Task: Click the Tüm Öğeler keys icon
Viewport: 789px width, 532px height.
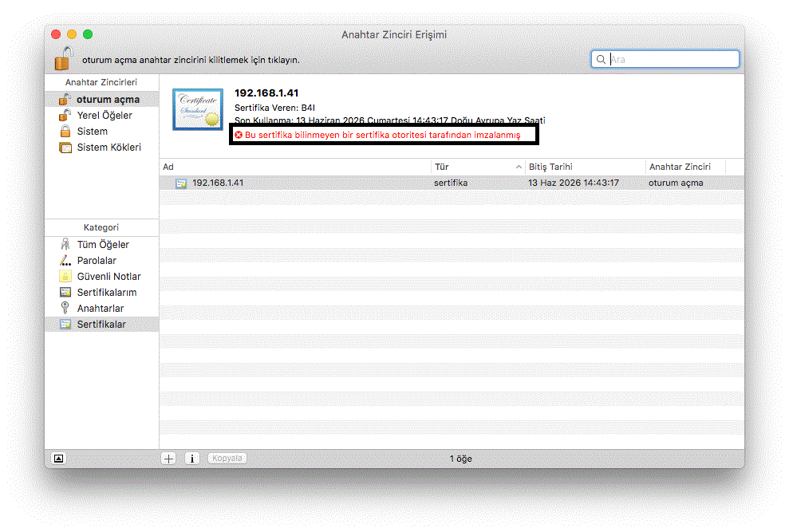Action: point(65,244)
